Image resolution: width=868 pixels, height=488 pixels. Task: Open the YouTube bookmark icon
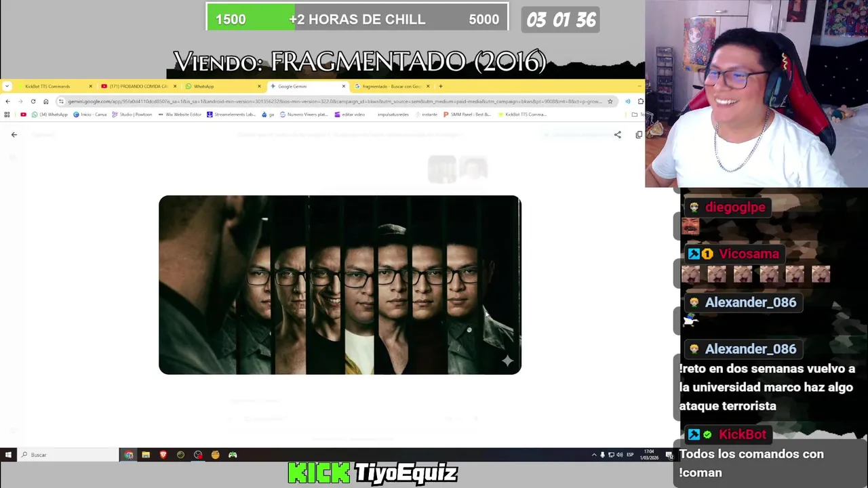23,115
